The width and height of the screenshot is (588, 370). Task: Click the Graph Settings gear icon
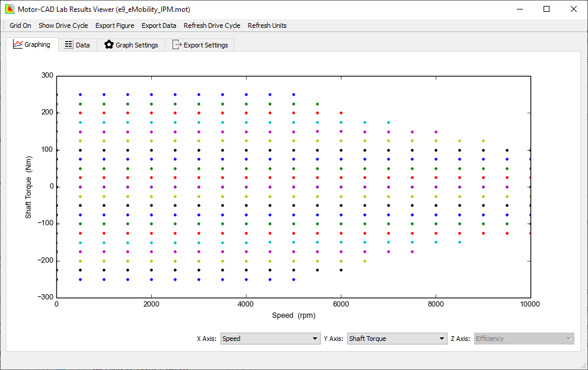click(x=108, y=44)
